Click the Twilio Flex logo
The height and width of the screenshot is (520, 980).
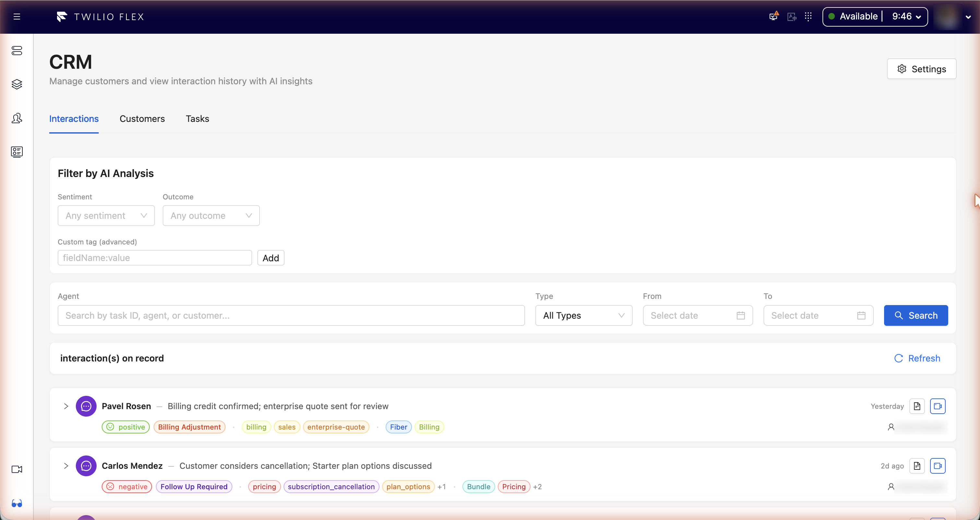pyautogui.click(x=100, y=17)
